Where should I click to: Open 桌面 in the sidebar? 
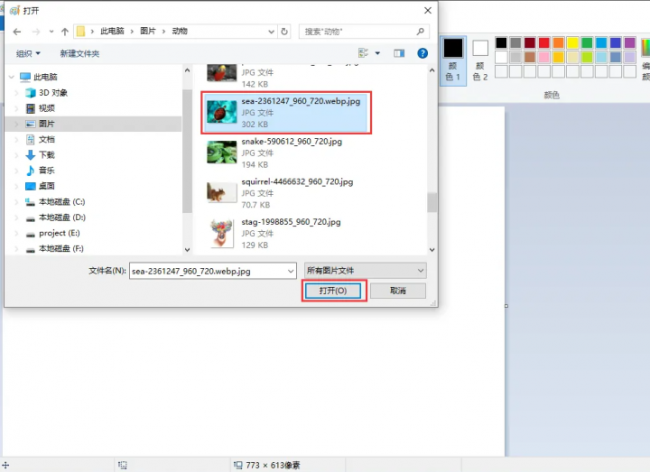[46, 186]
